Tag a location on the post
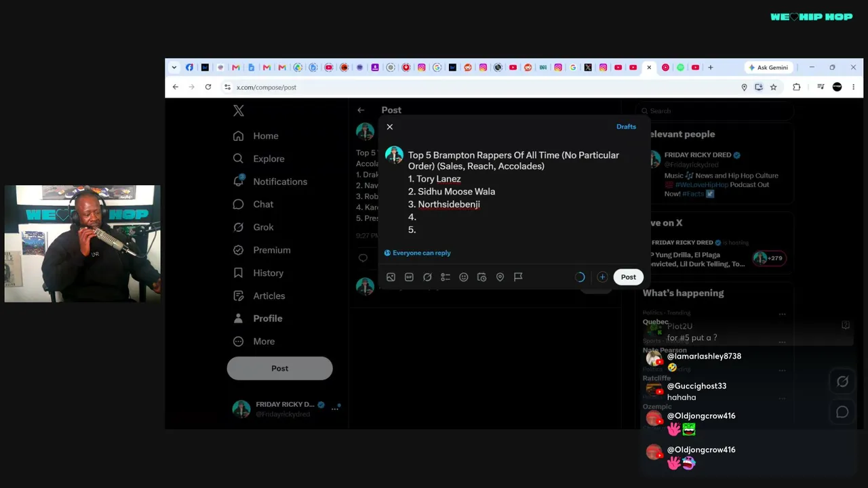The image size is (868, 488). [500, 277]
